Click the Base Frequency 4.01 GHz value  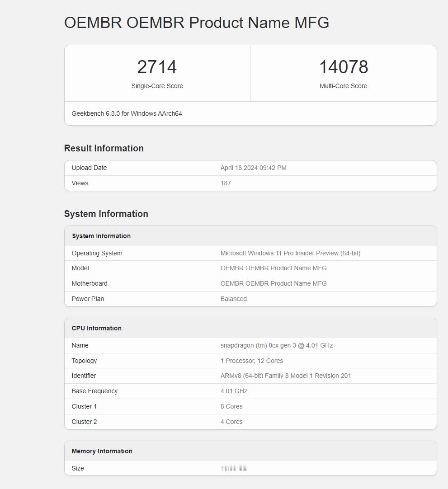234,391
